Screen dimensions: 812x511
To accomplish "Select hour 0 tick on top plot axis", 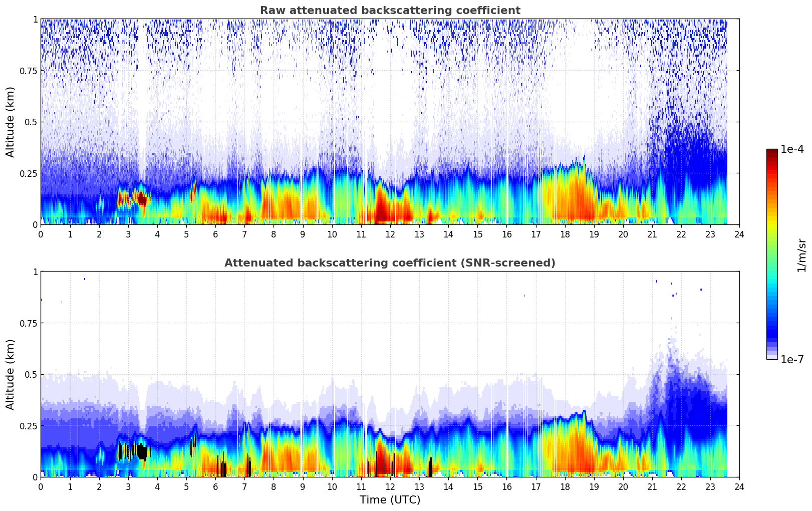I will [41, 234].
